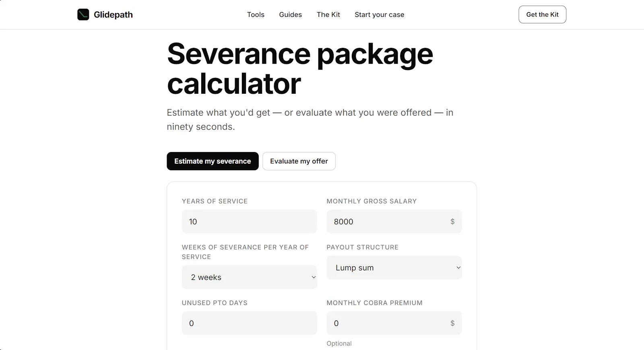Open the Tools menu
The height and width of the screenshot is (350, 644).
(256, 14)
